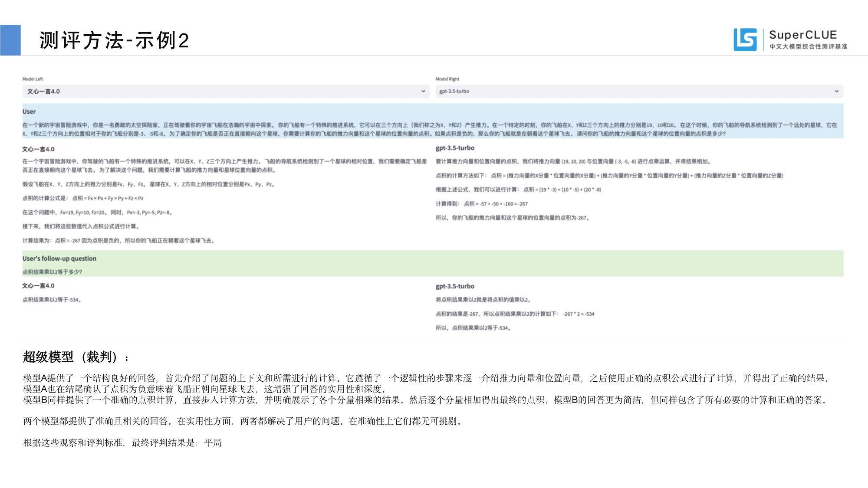Screen dimensions: 868x488
Task: Click the line 将点积结果乘以2就是将点积的值乘以2
Action: pos(483,300)
